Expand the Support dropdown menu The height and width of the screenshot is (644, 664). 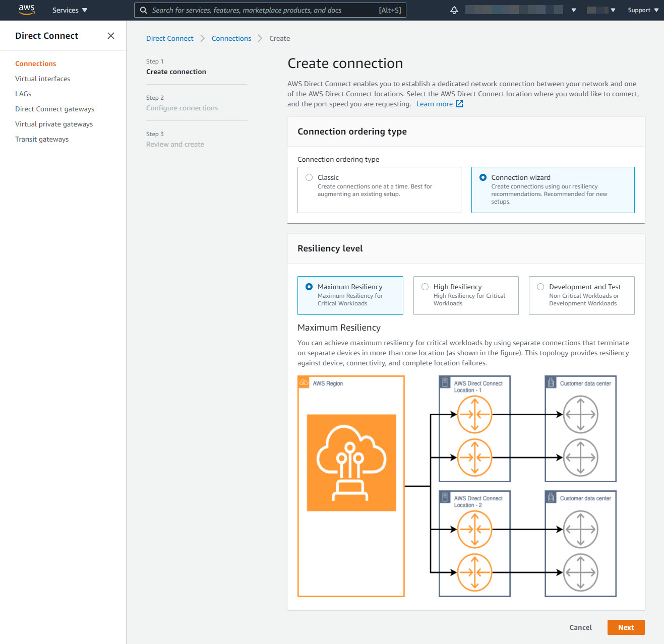coord(643,10)
